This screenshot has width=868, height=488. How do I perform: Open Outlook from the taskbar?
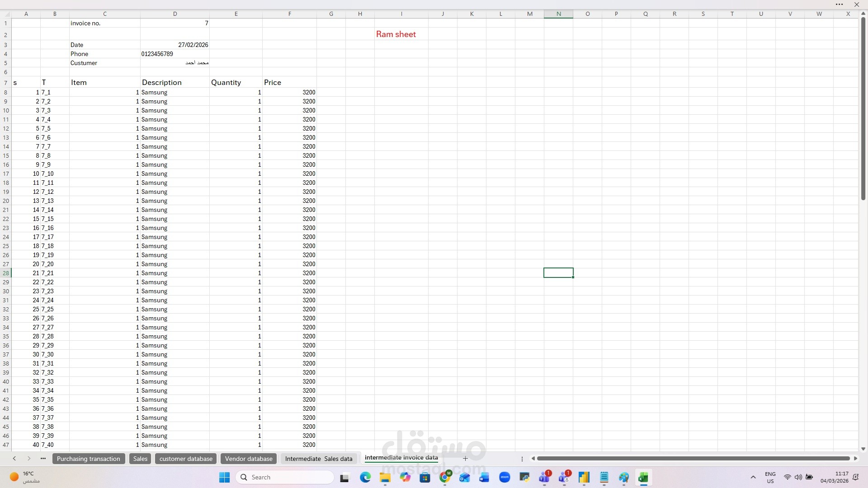[x=464, y=477]
